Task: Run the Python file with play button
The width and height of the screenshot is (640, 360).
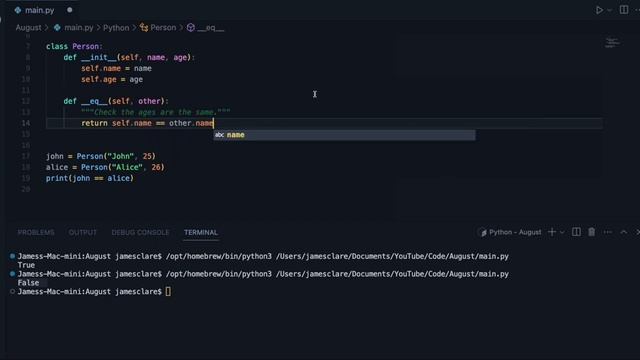Action: tap(599, 10)
